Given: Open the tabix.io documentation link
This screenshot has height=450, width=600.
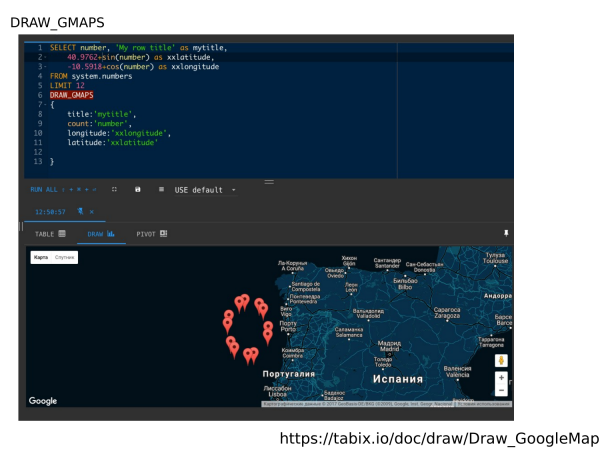Looking at the screenshot, I should click(x=438, y=438).
